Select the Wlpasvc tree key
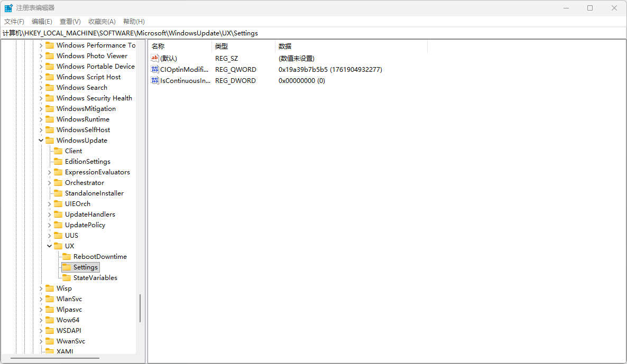The width and height of the screenshot is (627, 364). pos(69,309)
